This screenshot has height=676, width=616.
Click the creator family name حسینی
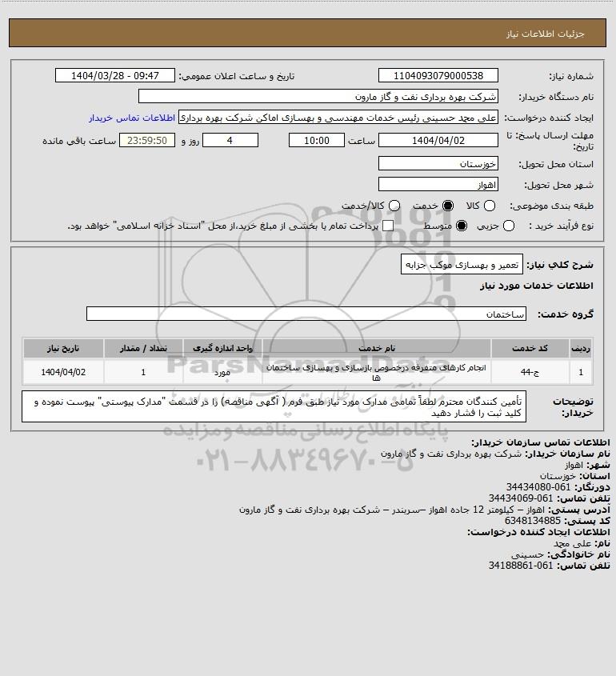click(x=527, y=554)
